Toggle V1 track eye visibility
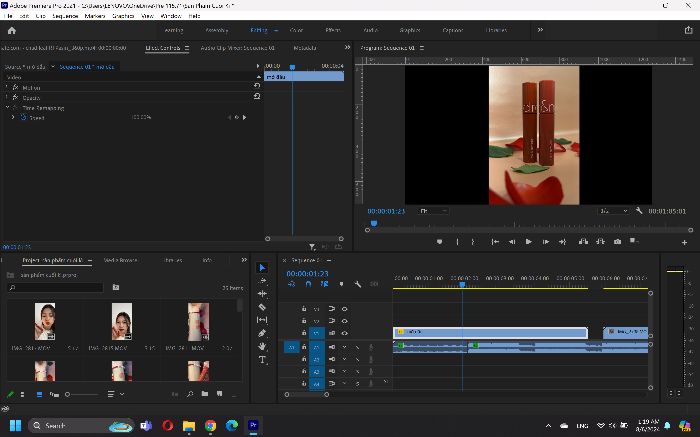The image size is (700, 437). [344, 333]
